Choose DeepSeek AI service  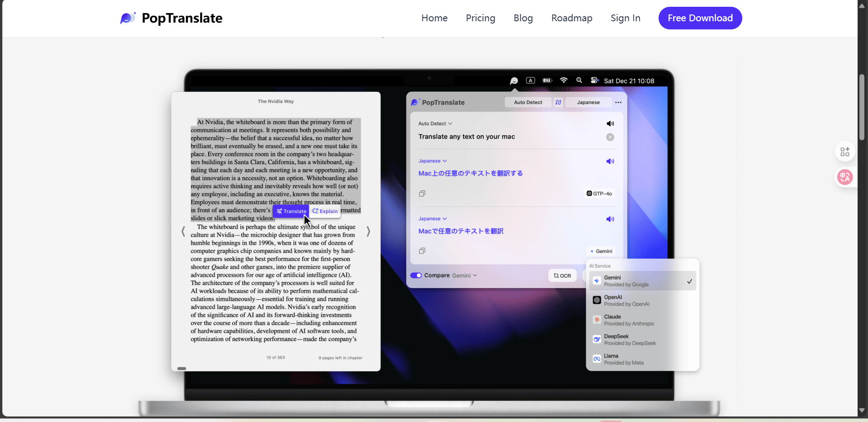tap(642, 339)
